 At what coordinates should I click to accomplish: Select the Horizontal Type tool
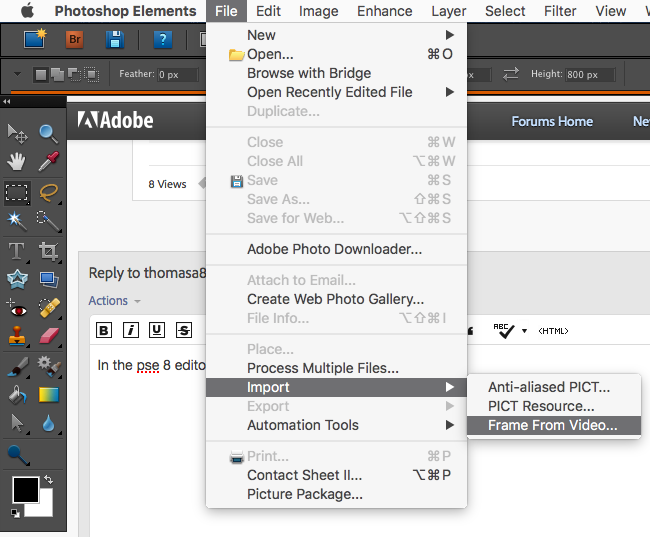[17, 251]
